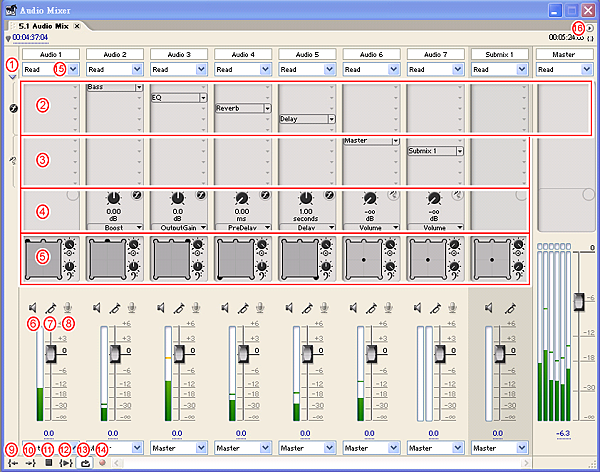Click the Go to Out Point button
This screenshot has height=472, width=600.
tap(29, 463)
